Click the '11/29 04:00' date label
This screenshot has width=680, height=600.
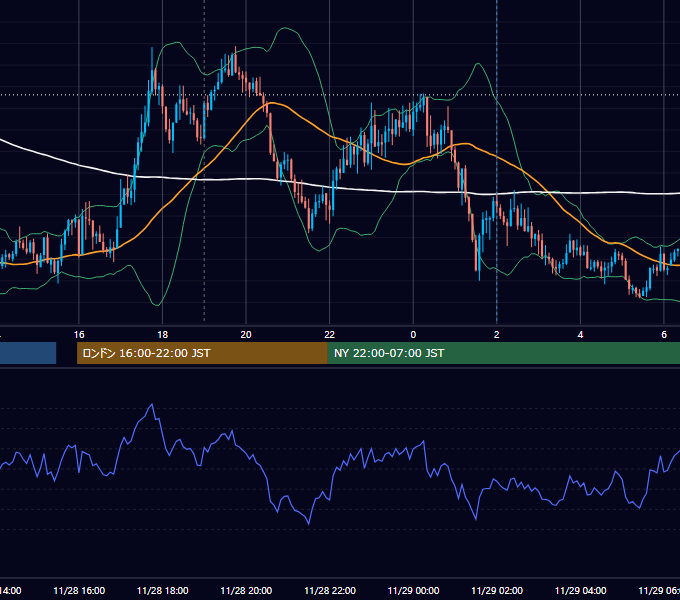tap(580, 590)
